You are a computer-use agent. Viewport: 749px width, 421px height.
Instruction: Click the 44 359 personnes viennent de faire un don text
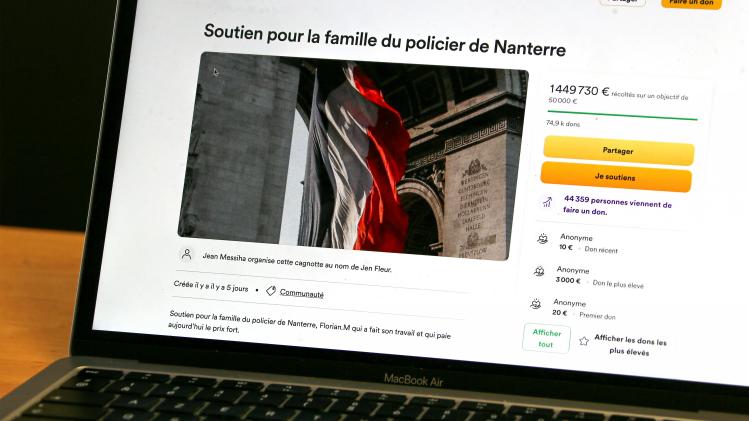(617, 205)
